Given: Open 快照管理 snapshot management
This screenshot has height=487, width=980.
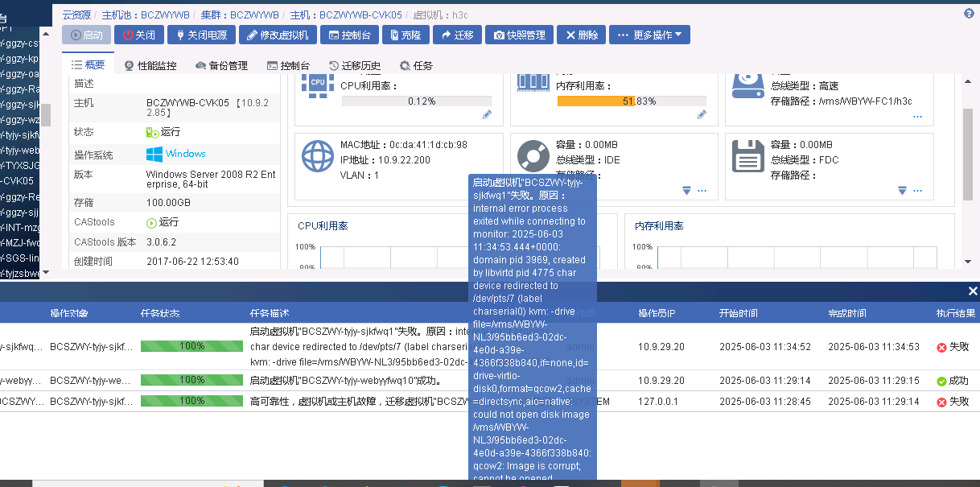Looking at the screenshot, I should pyautogui.click(x=520, y=35).
